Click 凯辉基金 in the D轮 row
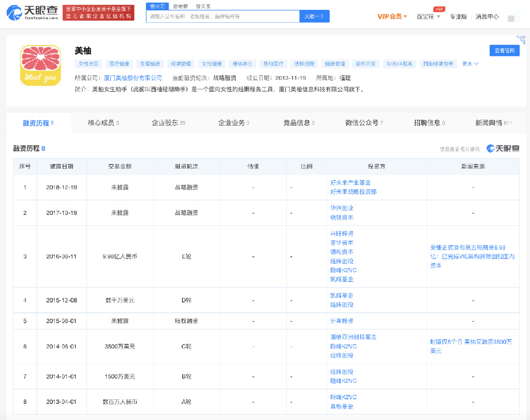Screen dimensions: 530x420 [342, 296]
